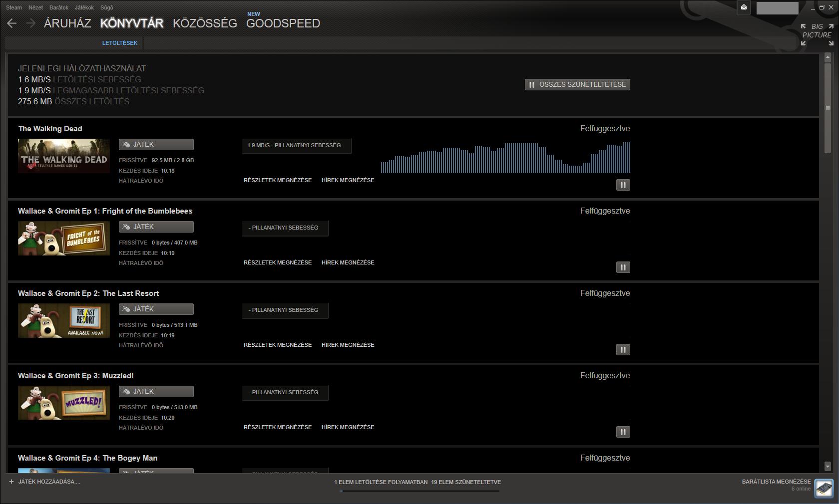View details for The Walking Dead
This screenshot has width=839, height=504.
(278, 180)
